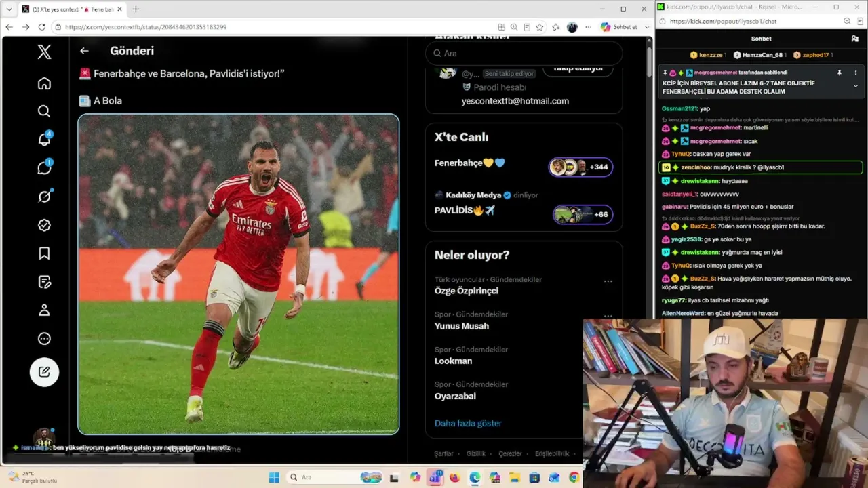Viewport: 868px width, 488px height.
Task: Open username gabinaru in Kick chat
Action: [675, 207]
